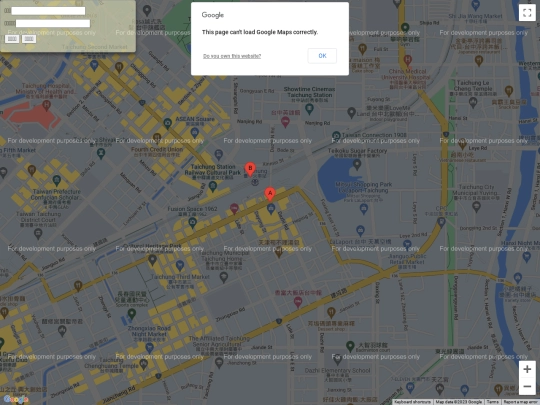Select Dessert shop restaurant icon
The height and width of the screenshot is (405, 540).
coord(331,312)
